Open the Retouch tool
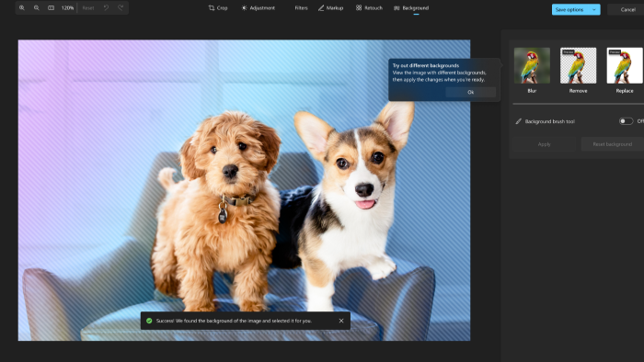This screenshot has width=644, height=362. 369,7
